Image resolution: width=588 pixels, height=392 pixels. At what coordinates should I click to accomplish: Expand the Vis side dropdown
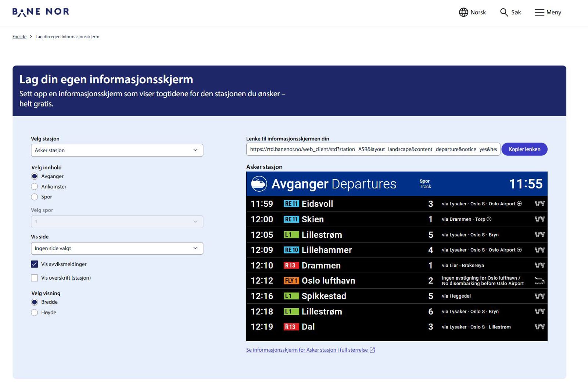click(x=117, y=248)
